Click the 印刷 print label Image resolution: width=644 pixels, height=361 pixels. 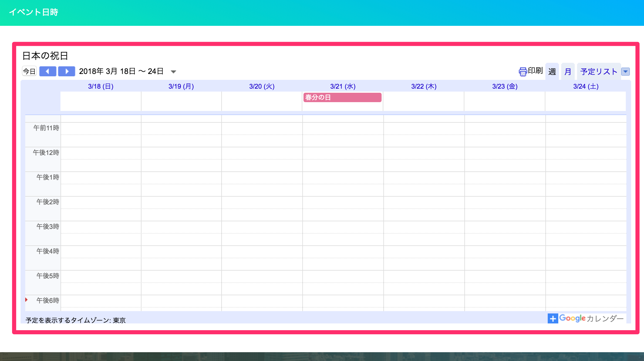(x=535, y=71)
